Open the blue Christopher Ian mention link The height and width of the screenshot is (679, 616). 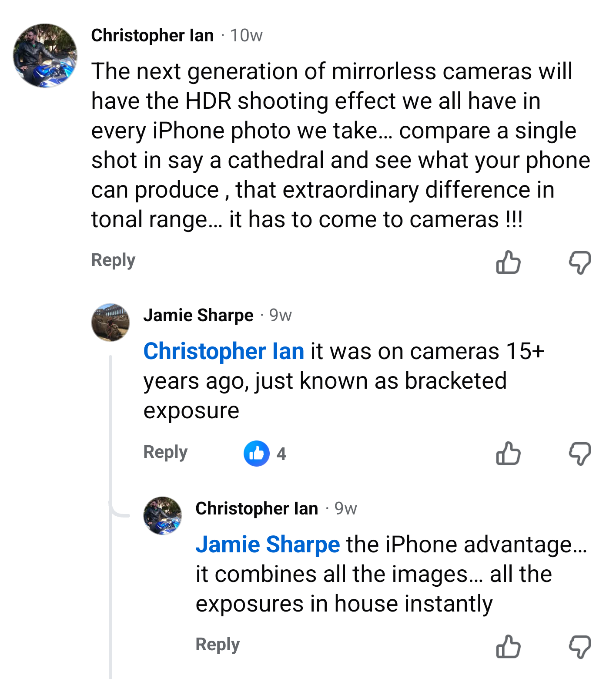point(224,351)
